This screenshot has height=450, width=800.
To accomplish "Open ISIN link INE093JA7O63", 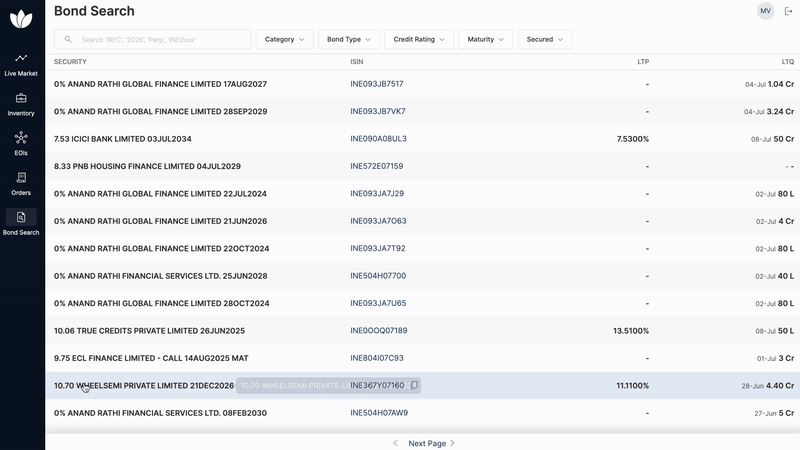I will point(378,221).
